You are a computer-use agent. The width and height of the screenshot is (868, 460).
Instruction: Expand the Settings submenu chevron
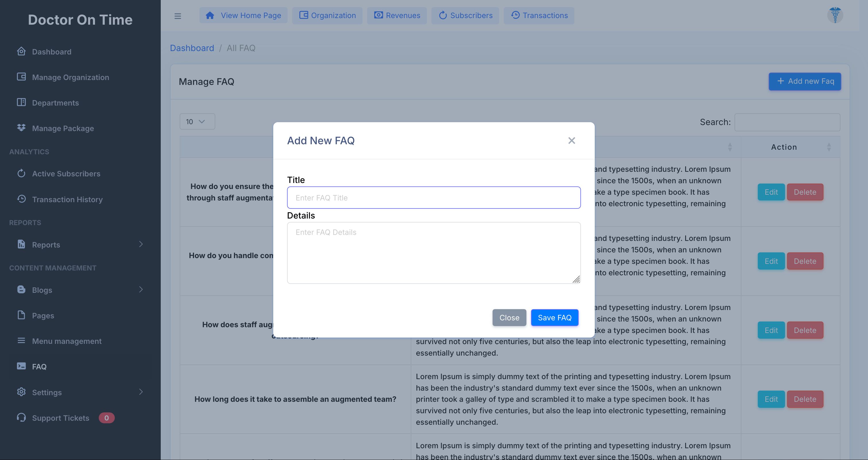pos(141,392)
